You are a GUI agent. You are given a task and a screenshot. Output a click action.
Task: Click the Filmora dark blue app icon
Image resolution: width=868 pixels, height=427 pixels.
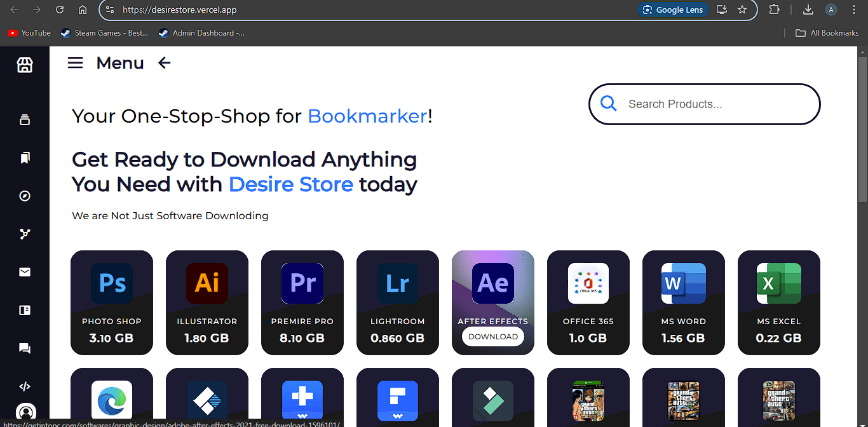[207, 400]
